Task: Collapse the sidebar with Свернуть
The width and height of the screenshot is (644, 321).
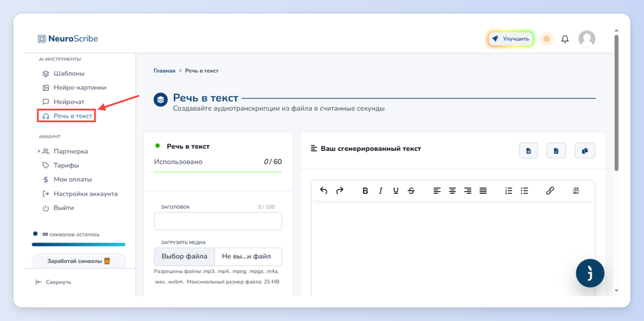Action: pyautogui.click(x=53, y=282)
